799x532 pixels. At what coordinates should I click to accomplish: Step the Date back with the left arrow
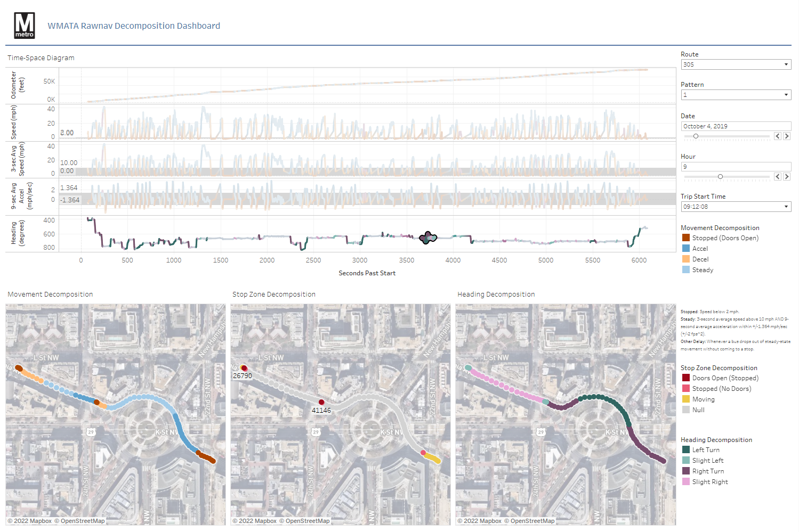coord(777,136)
